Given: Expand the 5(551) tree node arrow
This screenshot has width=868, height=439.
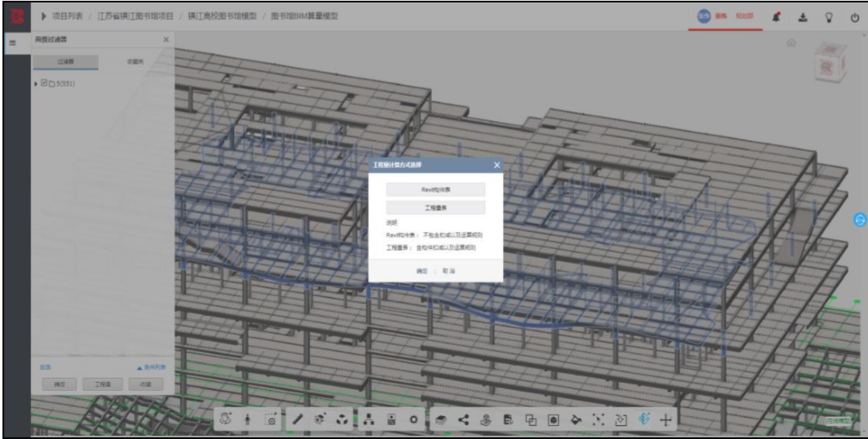Looking at the screenshot, I should (36, 83).
